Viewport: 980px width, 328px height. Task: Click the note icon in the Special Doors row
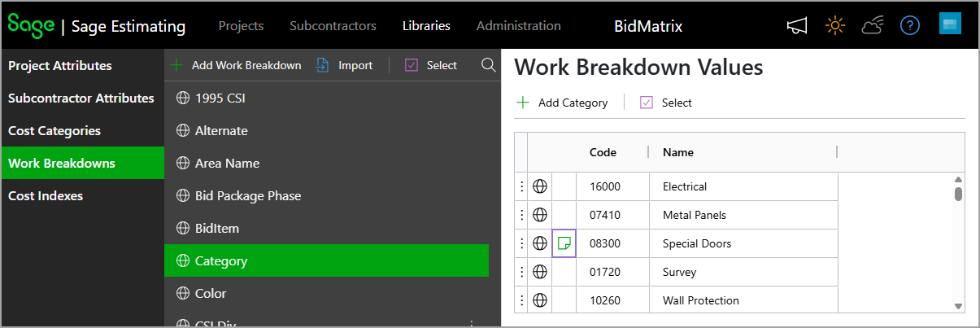pyautogui.click(x=564, y=243)
